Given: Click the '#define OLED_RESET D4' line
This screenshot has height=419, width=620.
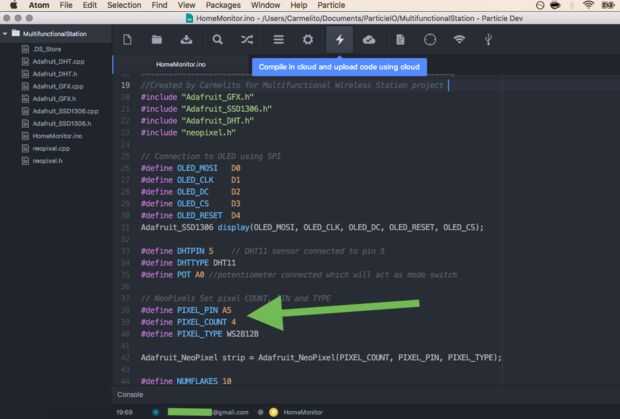Looking at the screenshot, I should coord(191,215).
